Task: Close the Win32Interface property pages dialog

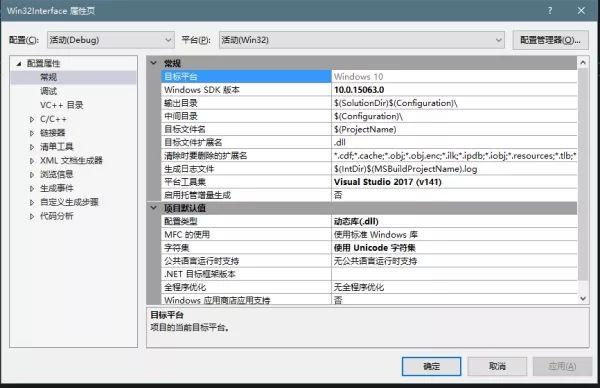Action: (581, 11)
